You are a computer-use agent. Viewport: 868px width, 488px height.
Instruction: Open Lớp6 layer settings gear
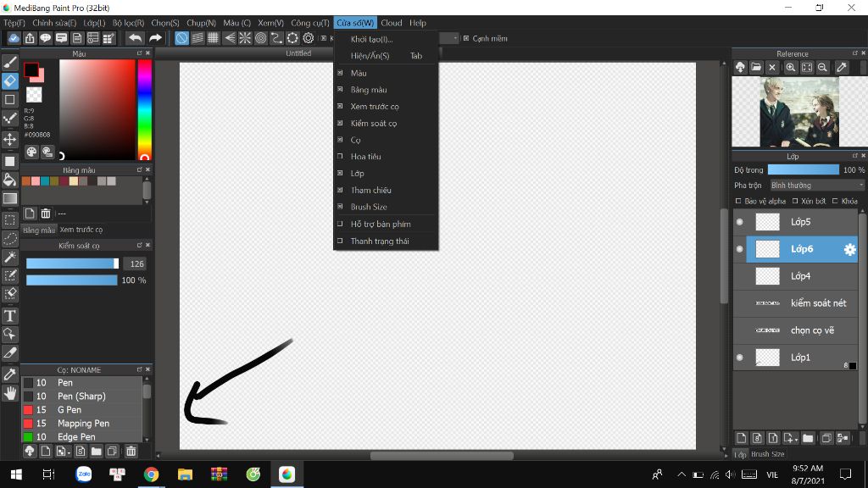coord(849,250)
